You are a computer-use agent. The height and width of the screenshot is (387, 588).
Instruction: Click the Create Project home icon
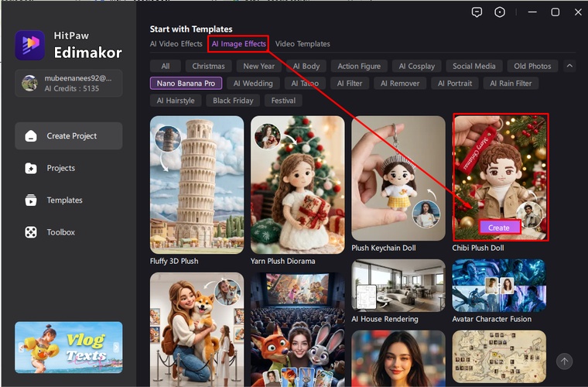click(31, 135)
